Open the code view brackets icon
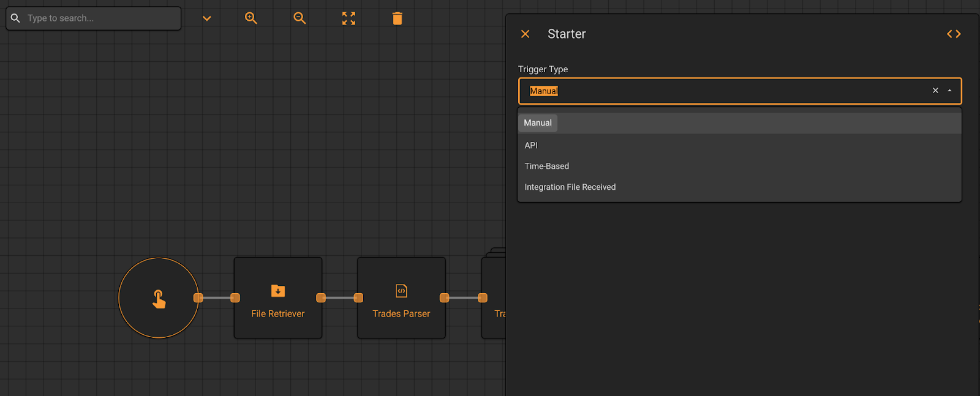 pyautogui.click(x=954, y=34)
